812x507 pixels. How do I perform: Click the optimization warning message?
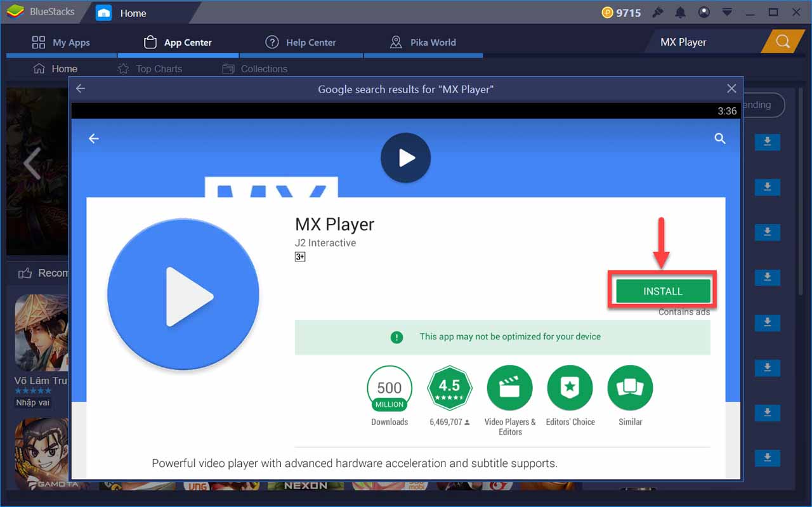coord(502,337)
